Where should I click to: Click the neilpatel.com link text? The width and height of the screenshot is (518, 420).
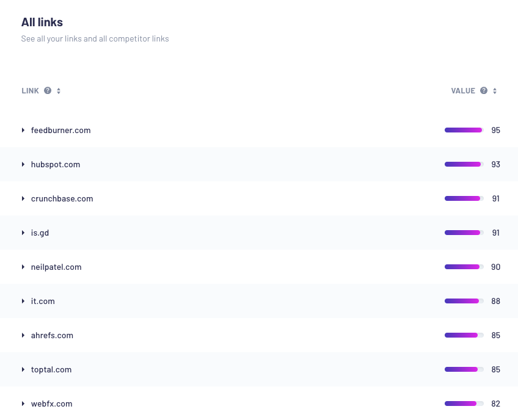point(56,267)
